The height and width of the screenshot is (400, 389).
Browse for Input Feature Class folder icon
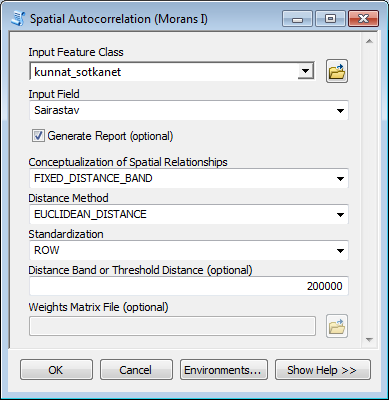tap(337, 71)
